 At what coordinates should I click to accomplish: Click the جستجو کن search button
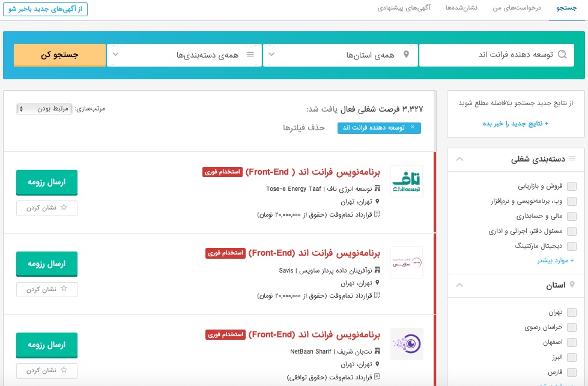click(x=59, y=55)
